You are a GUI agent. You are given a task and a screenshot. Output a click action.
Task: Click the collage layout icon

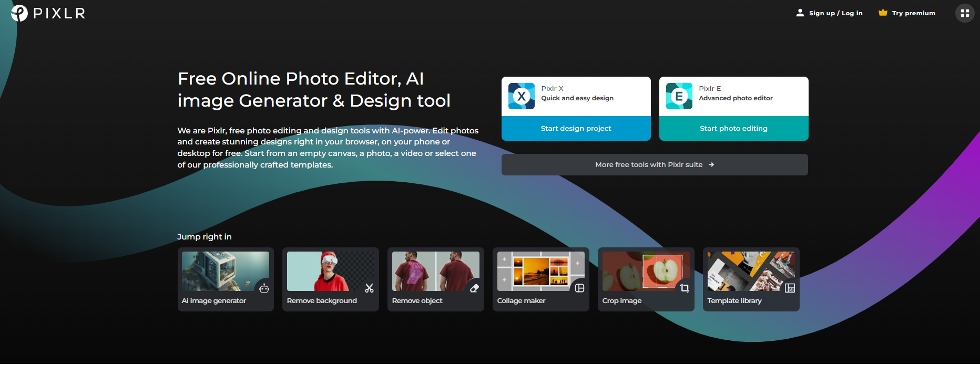point(579,288)
